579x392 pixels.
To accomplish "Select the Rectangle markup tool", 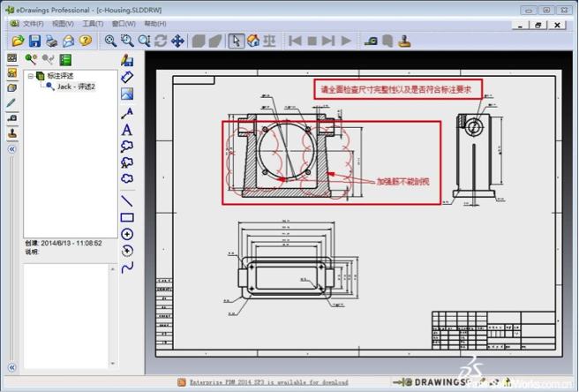I will tap(127, 217).
